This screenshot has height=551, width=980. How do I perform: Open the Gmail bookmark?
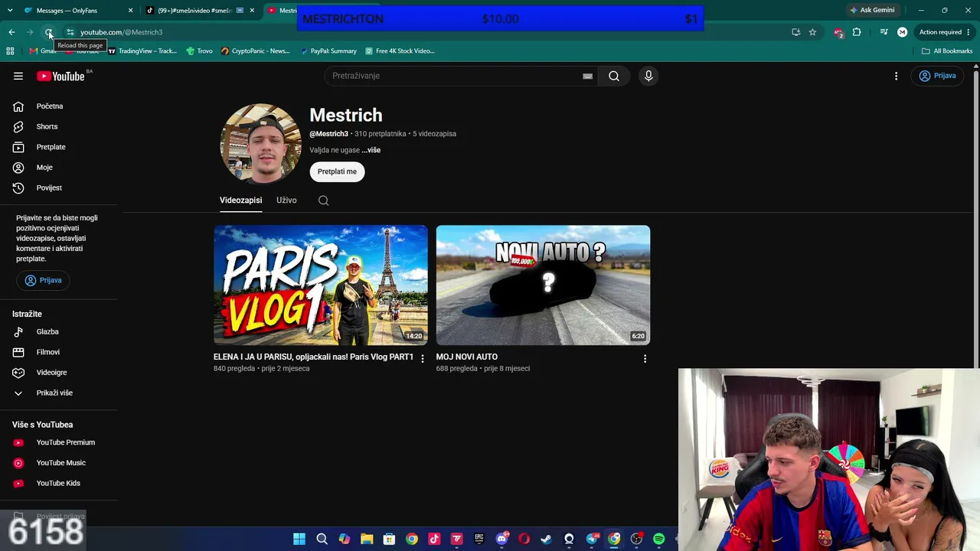(x=44, y=51)
